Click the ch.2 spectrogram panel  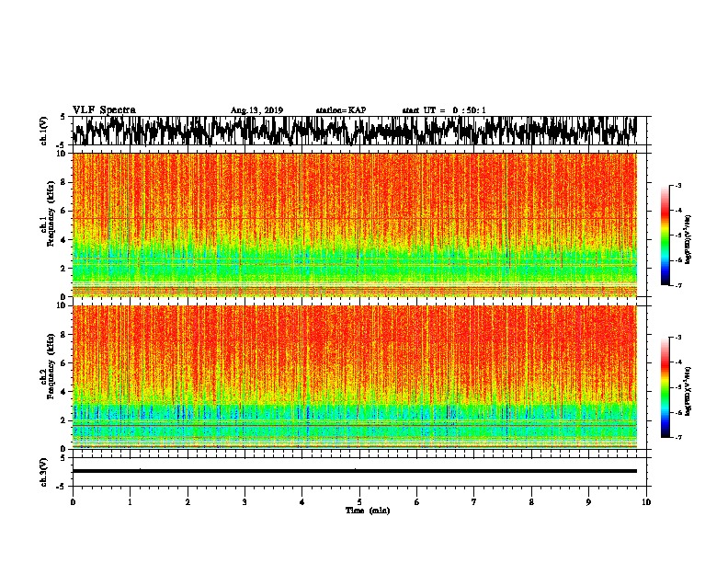pyautogui.click(x=354, y=377)
